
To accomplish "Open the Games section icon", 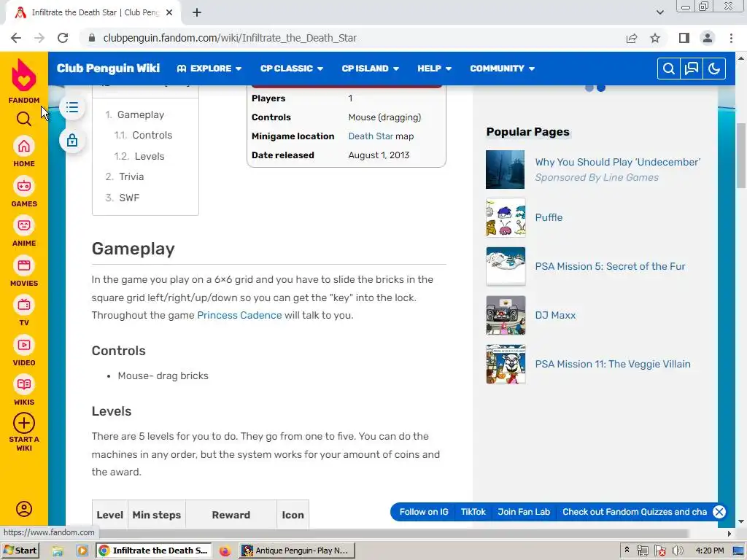I will click(x=24, y=186).
